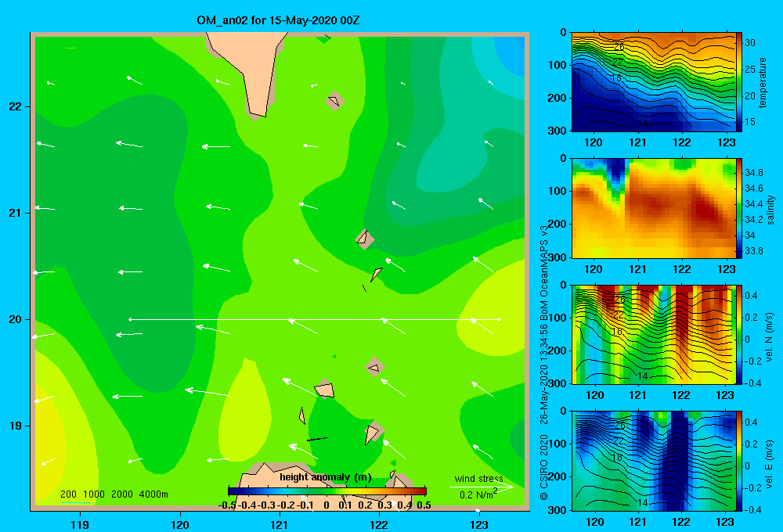
Task: Click the -0.5 tick on height anomaly bar
Action: 227,505
